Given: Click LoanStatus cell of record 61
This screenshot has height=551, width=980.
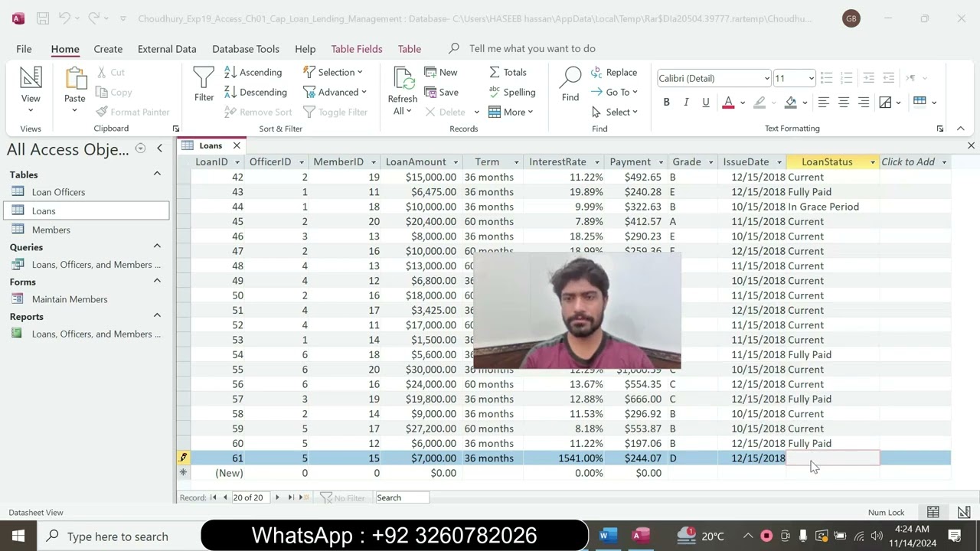Looking at the screenshot, I should coord(833,458).
